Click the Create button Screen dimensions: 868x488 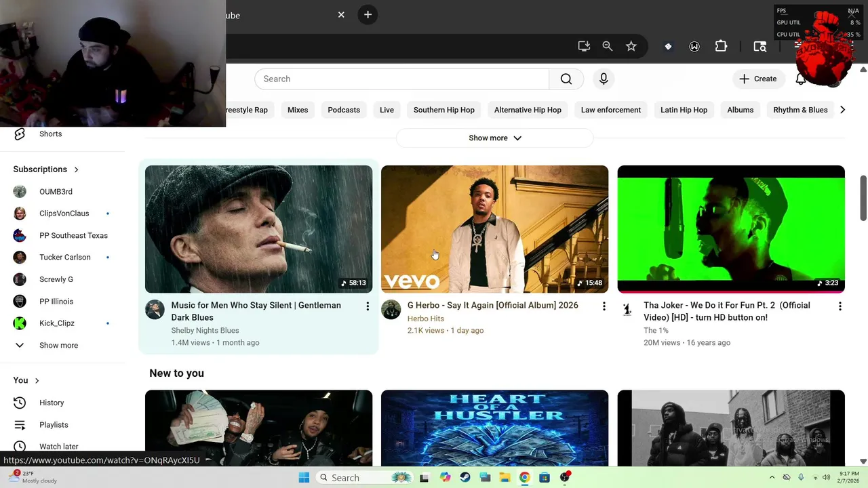coord(757,79)
